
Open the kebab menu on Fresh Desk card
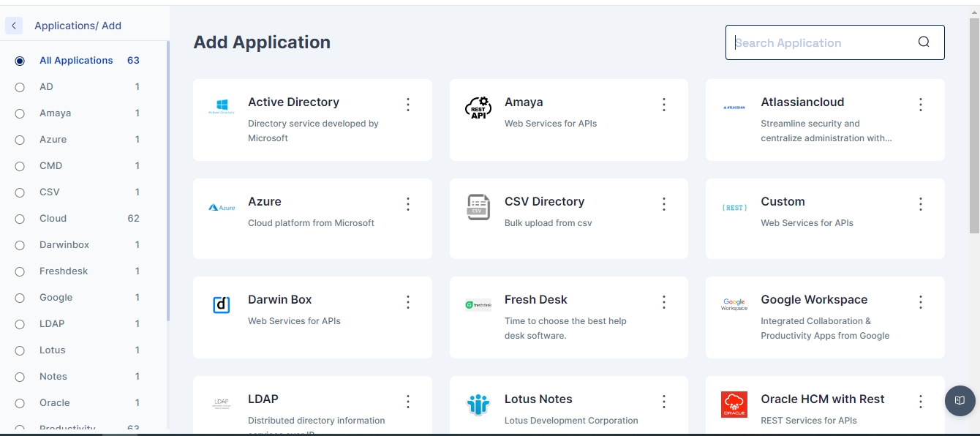[664, 302]
